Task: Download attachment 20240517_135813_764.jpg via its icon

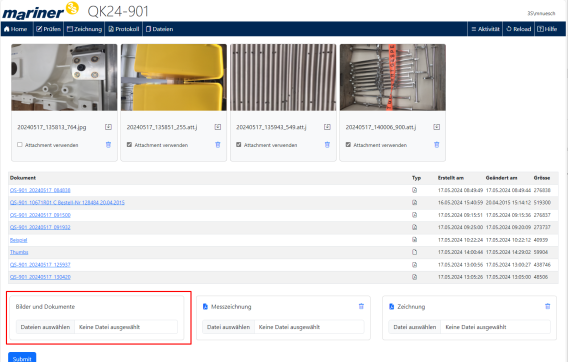Action: (108, 127)
